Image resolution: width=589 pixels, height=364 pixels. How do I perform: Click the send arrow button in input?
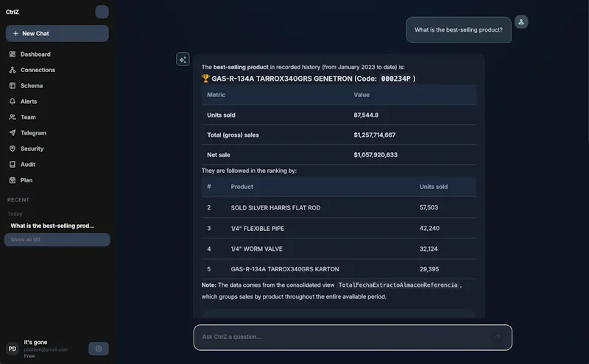498,337
